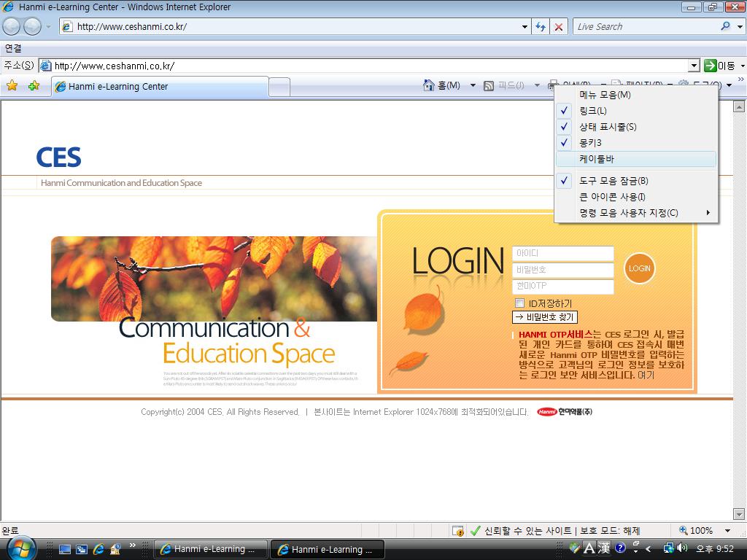Switch to second Hanmi e-Learning taskbar window
The height and width of the screenshot is (560, 747).
click(328, 549)
